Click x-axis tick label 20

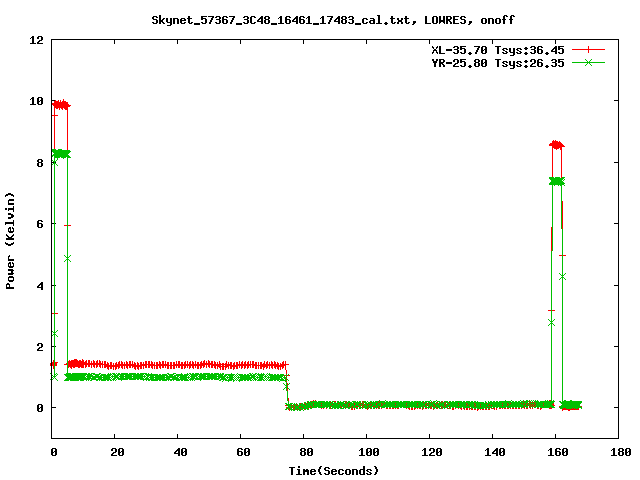coord(117,452)
